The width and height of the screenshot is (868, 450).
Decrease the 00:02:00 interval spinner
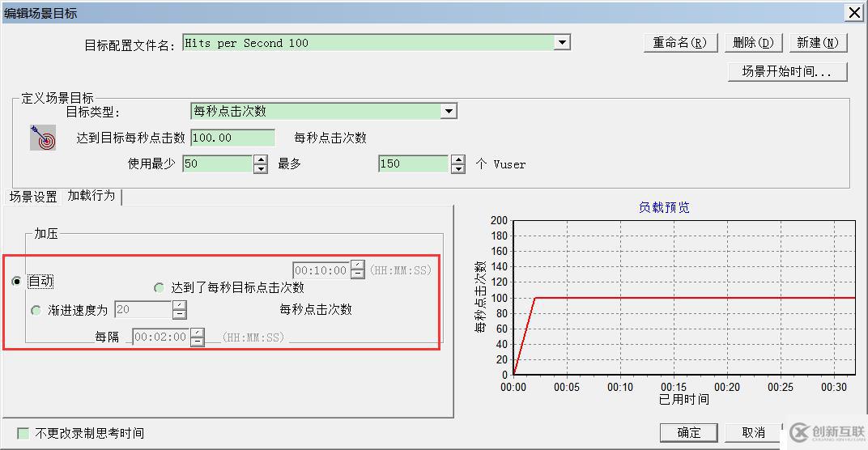coord(197,342)
